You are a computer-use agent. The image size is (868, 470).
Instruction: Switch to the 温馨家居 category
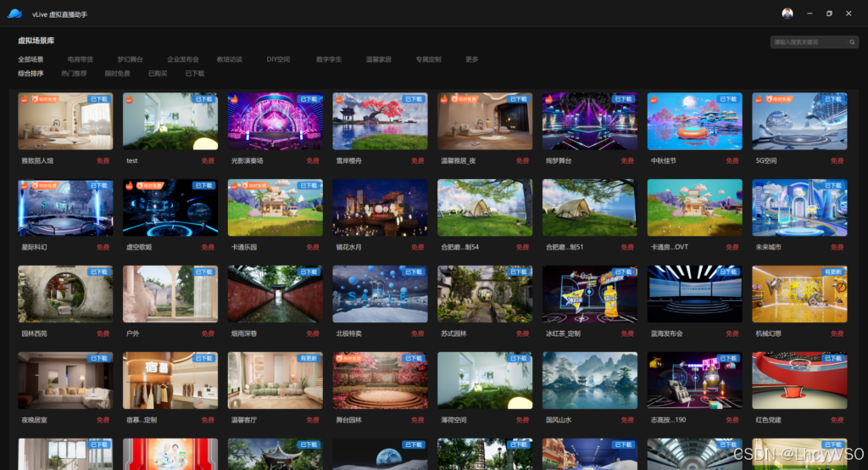click(x=379, y=59)
